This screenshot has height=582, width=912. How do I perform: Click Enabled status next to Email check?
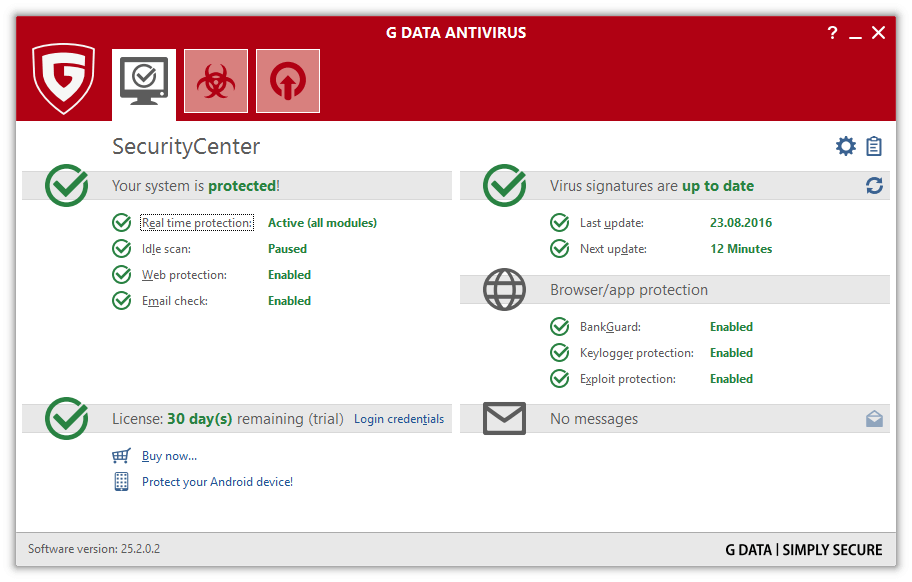point(289,301)
